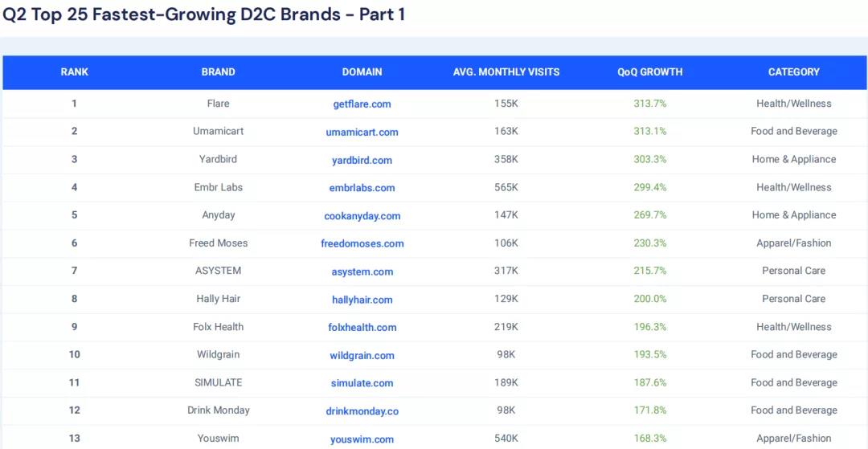Open the freedomoses.com link

[362, 243]
